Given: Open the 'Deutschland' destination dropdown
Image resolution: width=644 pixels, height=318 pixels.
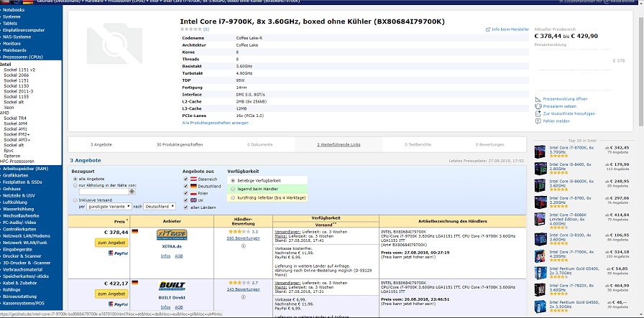Looking at the screenshot, I should click(160, 207).
